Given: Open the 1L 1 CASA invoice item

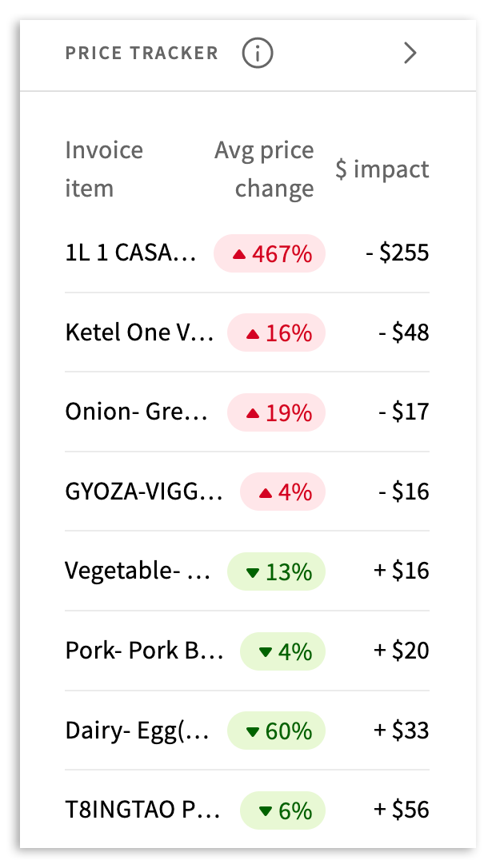Looking at the screenshot, I should (x=130, y=253).
